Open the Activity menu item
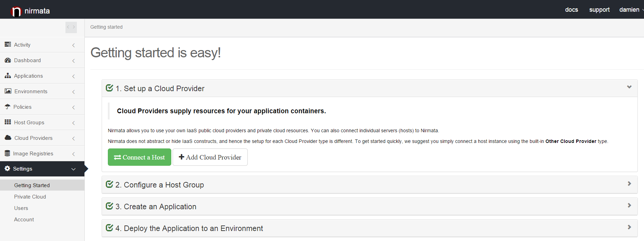The image size is (644, 241). click(42, 45)
